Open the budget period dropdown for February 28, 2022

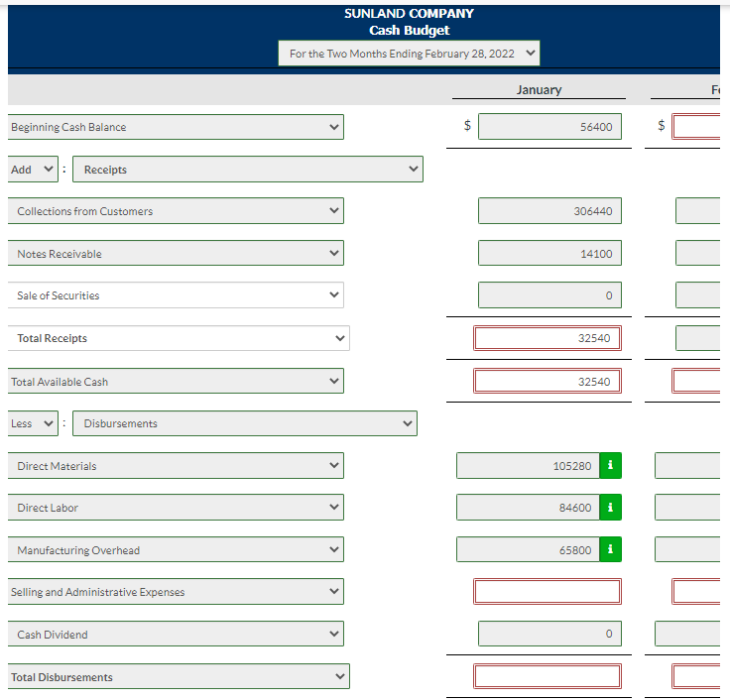(x=409, y=54)
